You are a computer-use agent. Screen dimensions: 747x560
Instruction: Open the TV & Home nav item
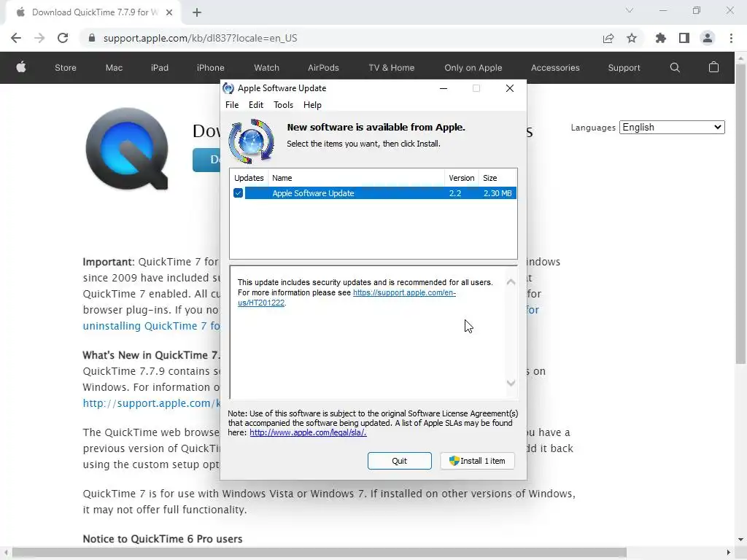(392, 68)
